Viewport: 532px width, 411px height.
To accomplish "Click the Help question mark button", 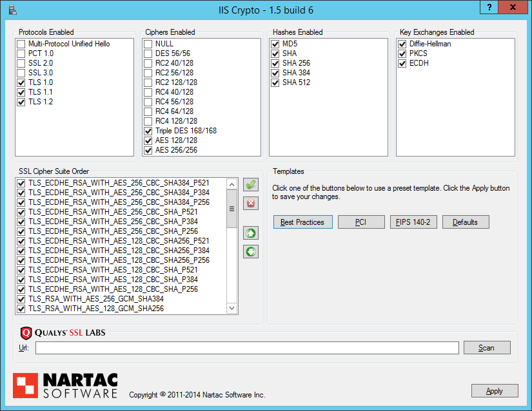I will coord(489,8).
